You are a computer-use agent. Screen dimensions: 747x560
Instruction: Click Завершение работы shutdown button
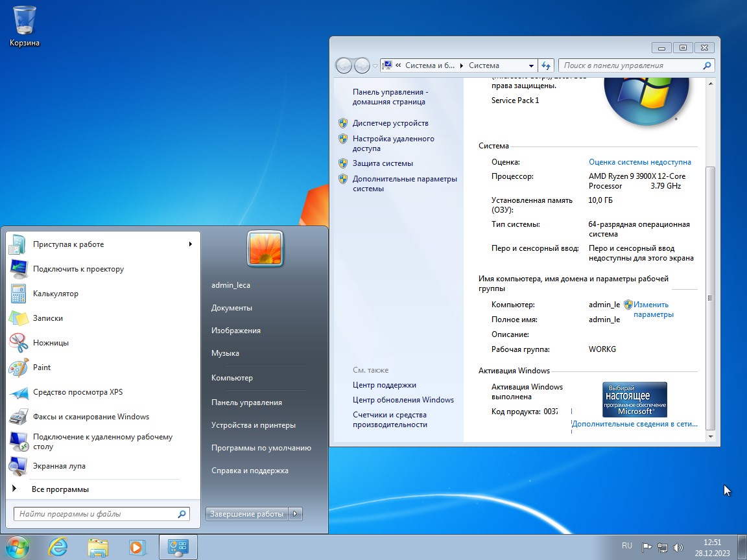tap(247, 514)
